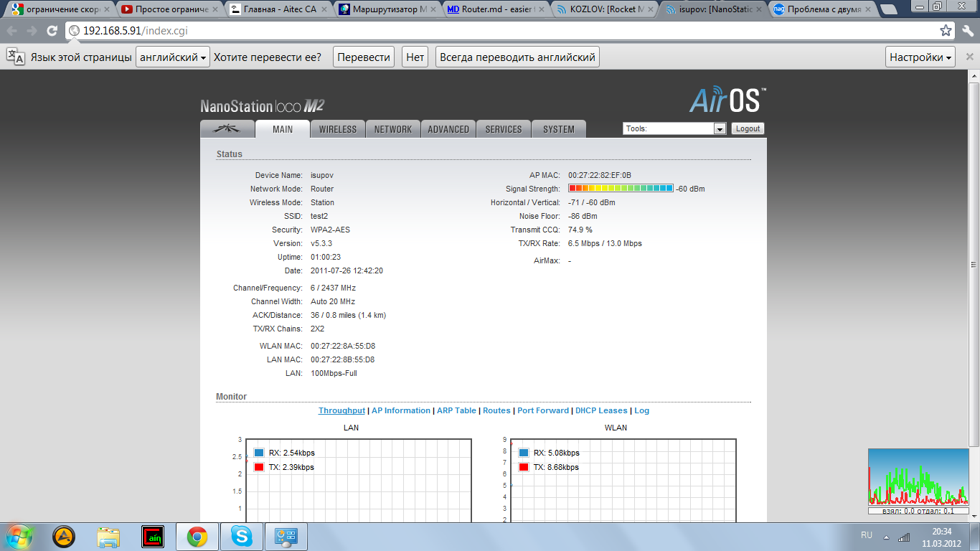Viewport: 980px width, 551px height.
Task: Close the 'Проблема с двумя' tab
Action: coord(867,10)
